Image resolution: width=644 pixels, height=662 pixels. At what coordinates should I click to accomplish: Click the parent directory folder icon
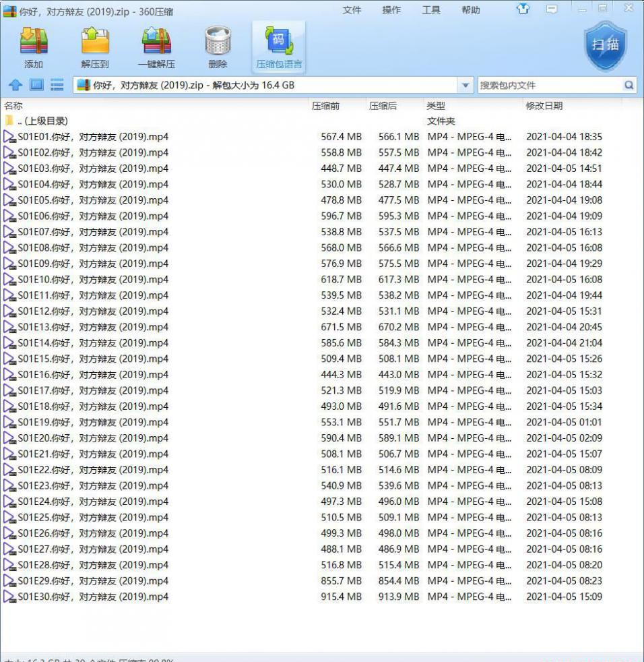9,121
